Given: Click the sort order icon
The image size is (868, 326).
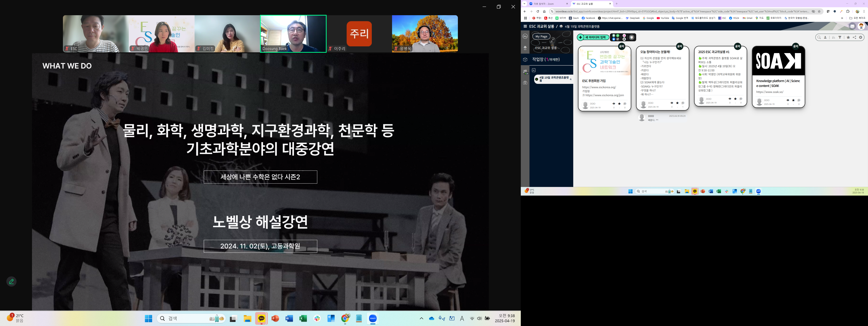Looking at the screenshot, I should coord(834,37).
